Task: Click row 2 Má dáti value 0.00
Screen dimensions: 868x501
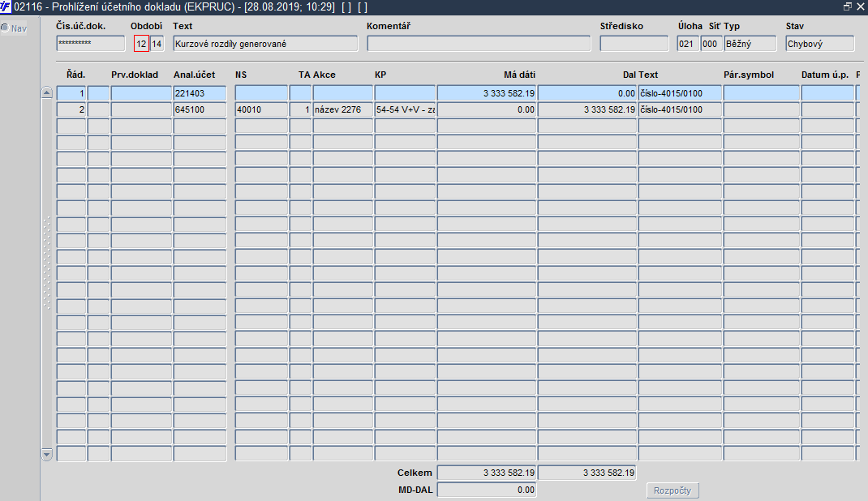Action: [487, 109]
